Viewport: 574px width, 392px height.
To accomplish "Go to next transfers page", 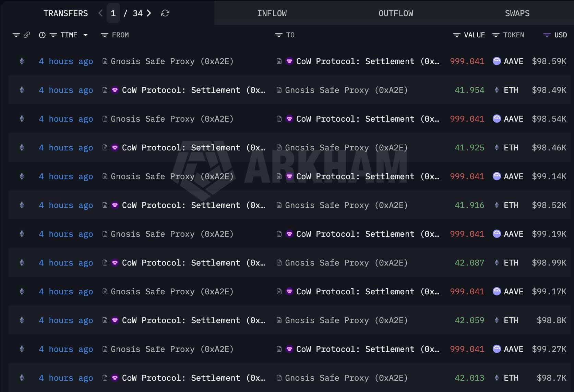I will (149, 13).
